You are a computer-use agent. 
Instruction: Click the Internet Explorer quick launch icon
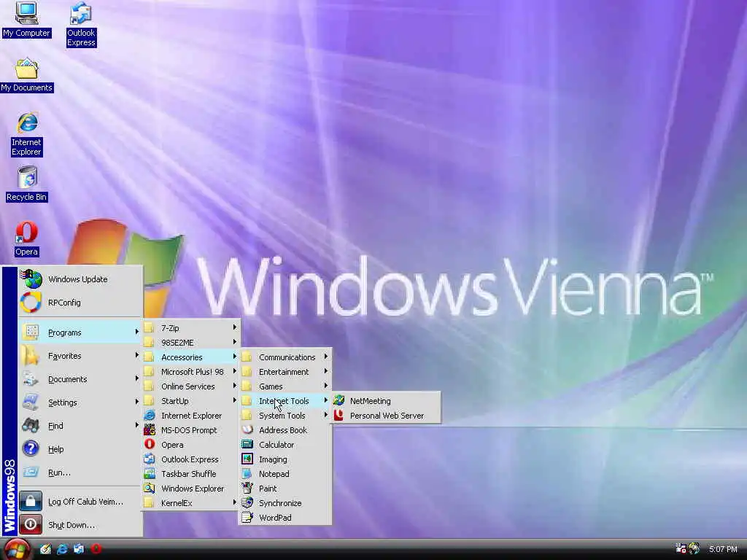62,549
